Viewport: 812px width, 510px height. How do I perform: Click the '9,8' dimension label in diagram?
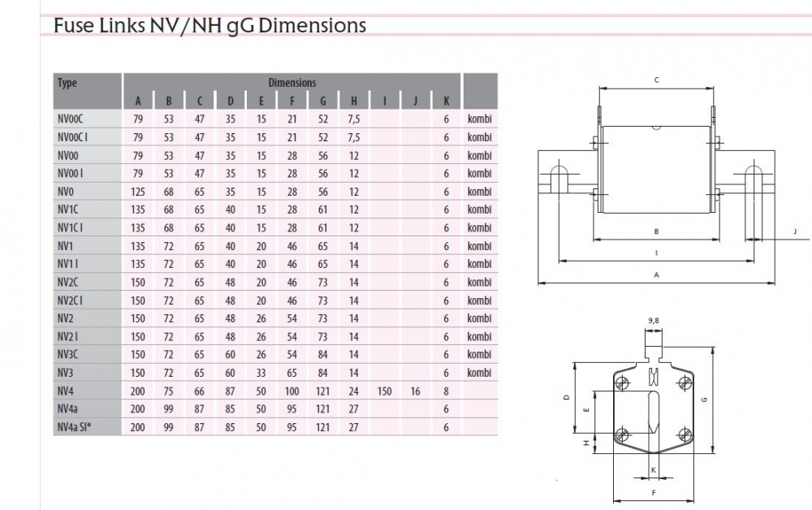click(x=654, y=321)
